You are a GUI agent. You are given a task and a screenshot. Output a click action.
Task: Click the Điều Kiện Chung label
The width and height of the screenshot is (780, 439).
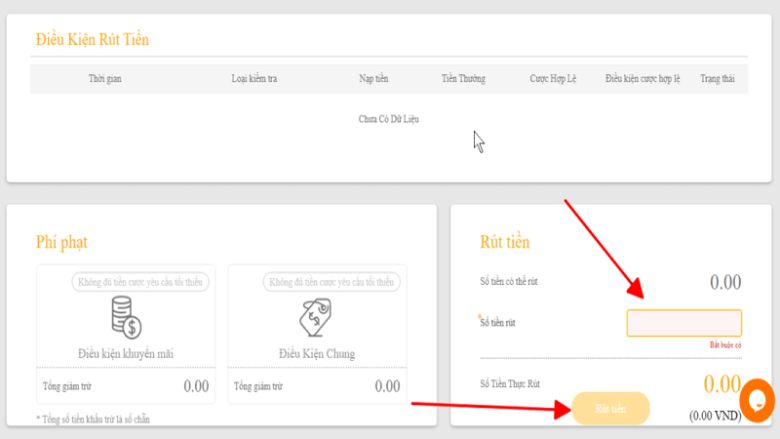click(x=317, y=353)
